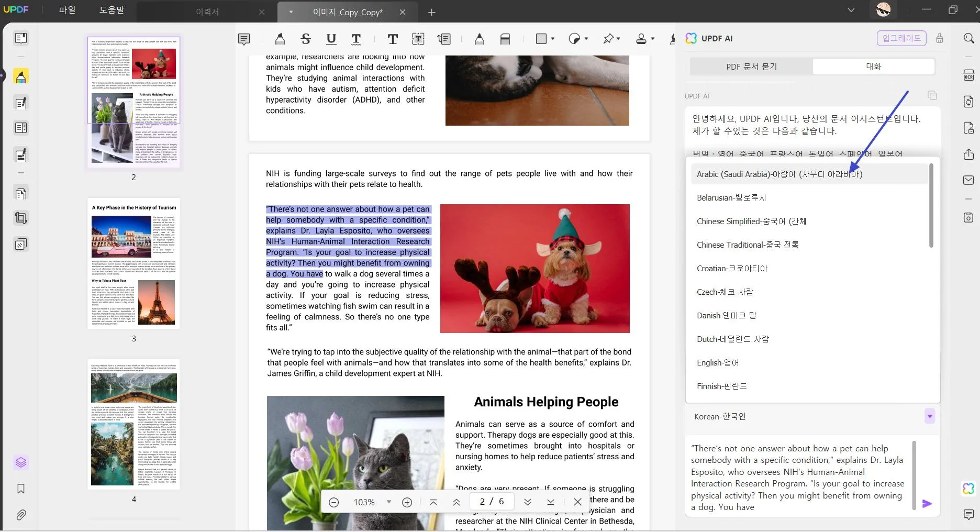Select the sticky note comment tool

tap(244, 39)
